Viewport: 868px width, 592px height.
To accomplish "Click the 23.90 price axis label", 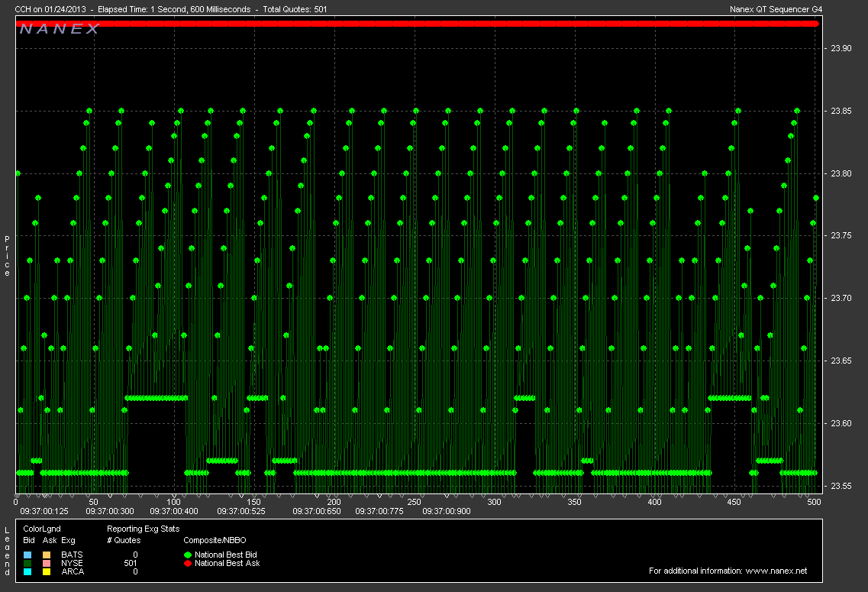I will [x=841, y=49].
